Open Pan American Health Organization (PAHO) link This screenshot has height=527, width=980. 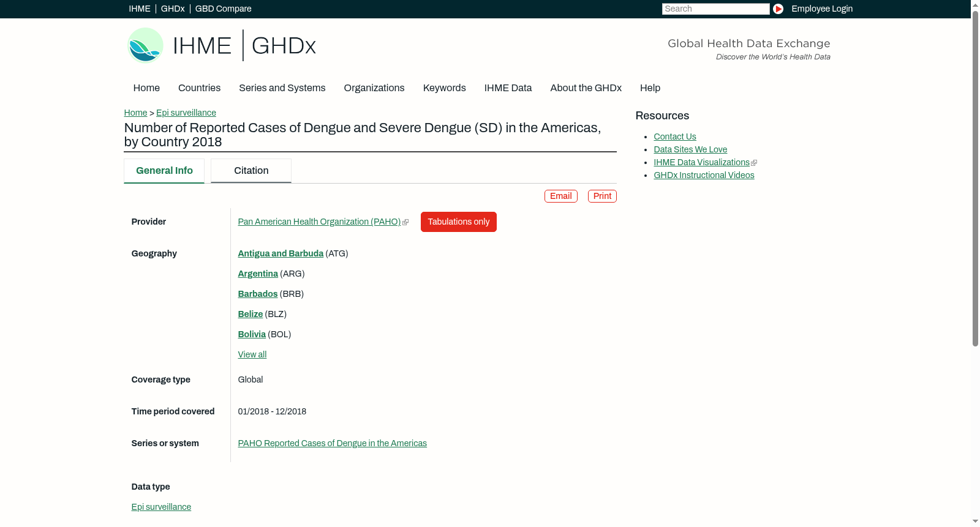tap(319, 222)
